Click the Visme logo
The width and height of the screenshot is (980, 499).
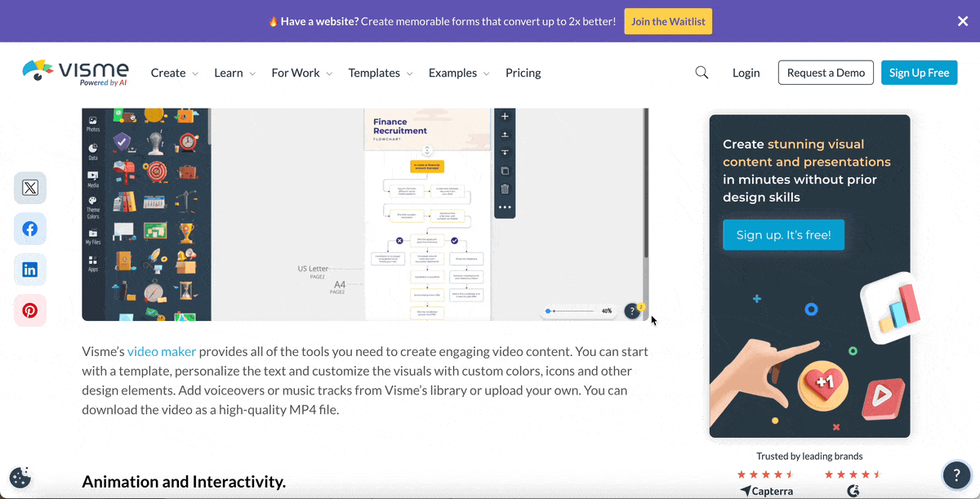click(x=75, y=72)
